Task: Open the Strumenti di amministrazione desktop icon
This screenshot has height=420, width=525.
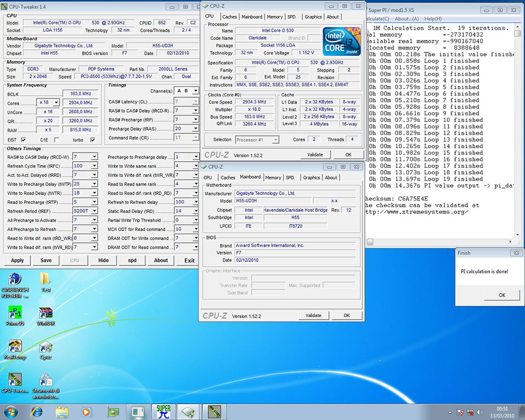Action: 45,386
